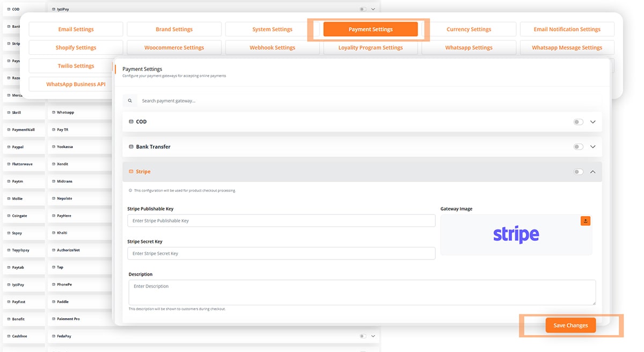This screenshot has width=644, height=352.
Task: Click the card icon next to Coingate
Action: pyautogui.click(x=9, y=215)
